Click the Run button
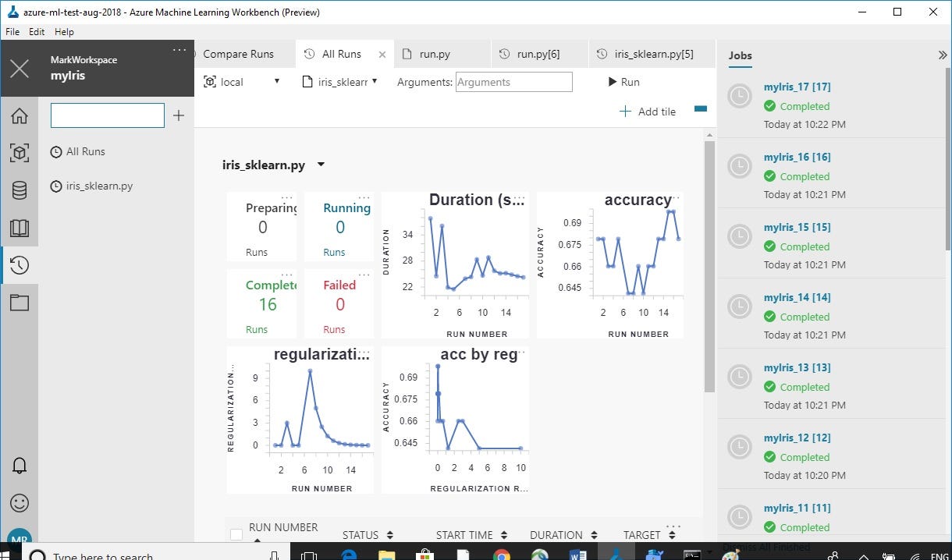The width and height of the screenshot is (952, 560). (623, 82)
